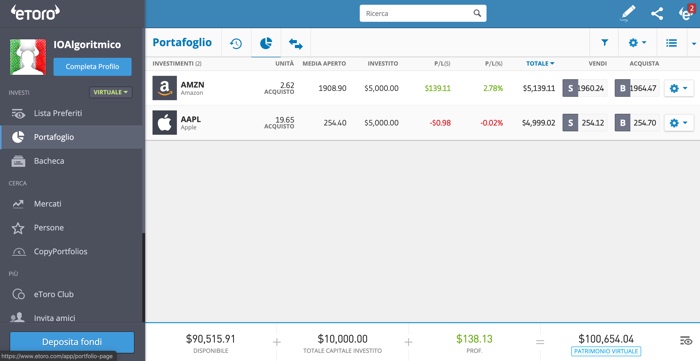
Task: Click the Completa Profilo button
Action: (x=92, y=67)
